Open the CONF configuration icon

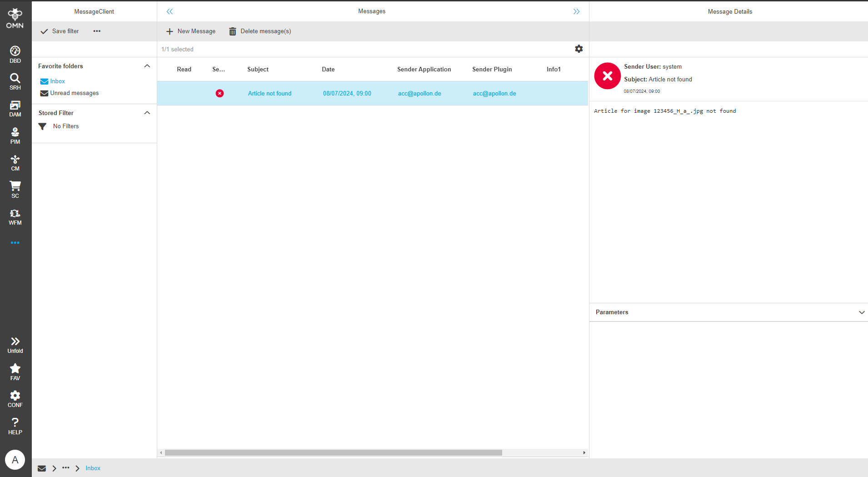tap(15, 399)
